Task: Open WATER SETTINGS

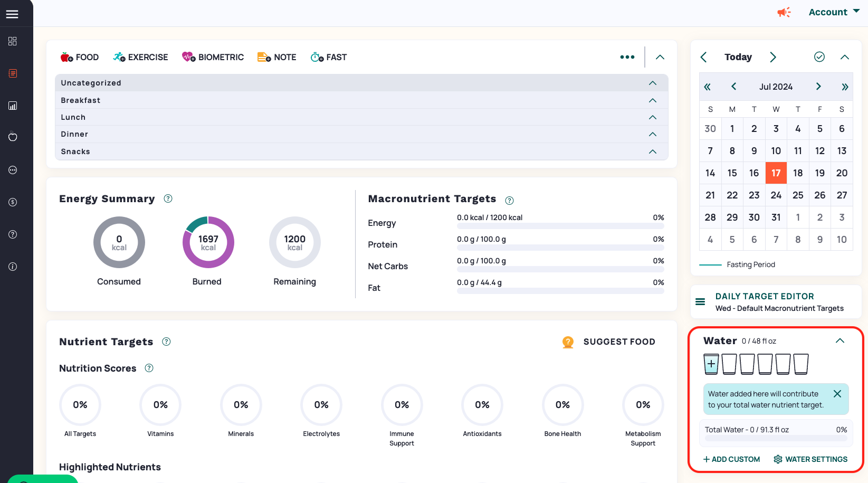Action: [x=810, y=459]
